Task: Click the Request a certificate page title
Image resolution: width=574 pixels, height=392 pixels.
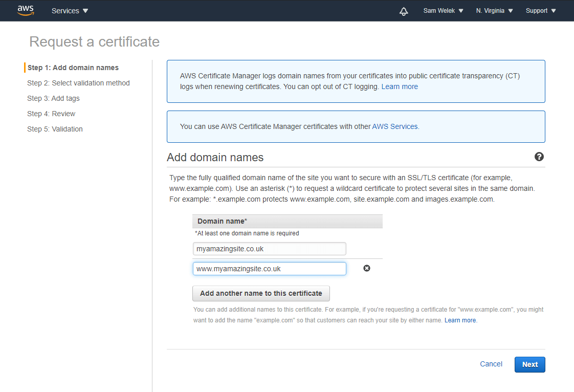Action: tap(95, 42)
